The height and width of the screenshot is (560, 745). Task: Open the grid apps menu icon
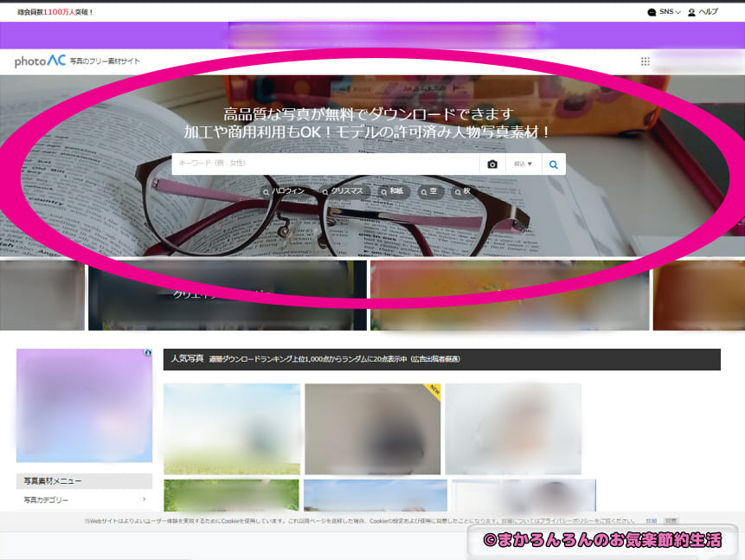pyautogui.click(x=645, y=61)
